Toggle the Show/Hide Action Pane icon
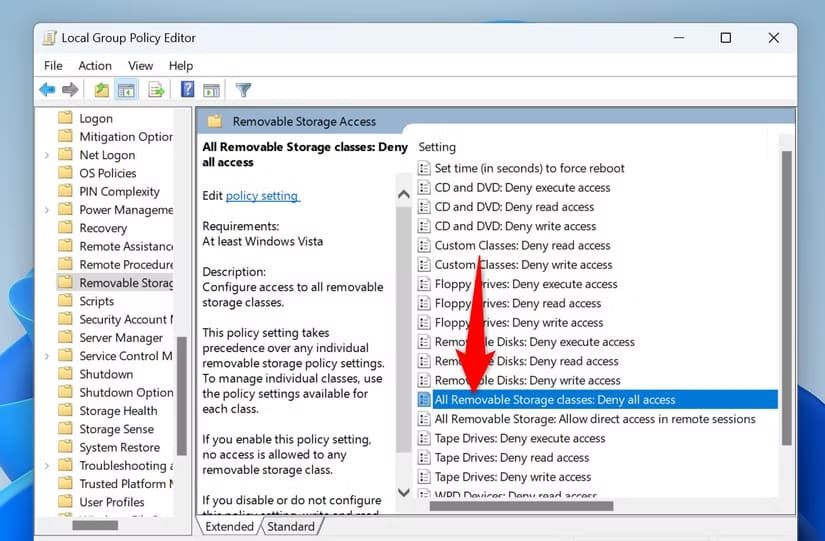The height and width of the screenshot is (541, 825). (x=212, y=90)
